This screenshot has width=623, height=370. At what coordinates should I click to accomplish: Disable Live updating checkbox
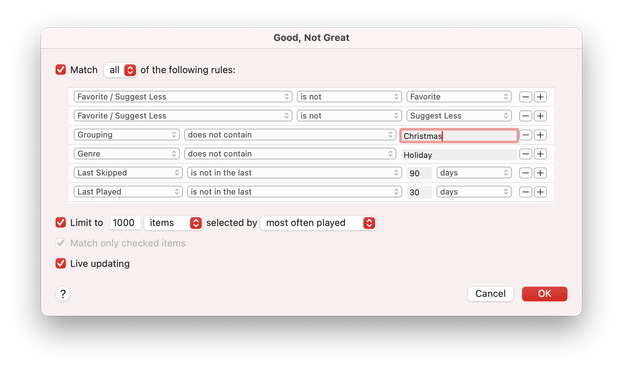tap(61, 263)
